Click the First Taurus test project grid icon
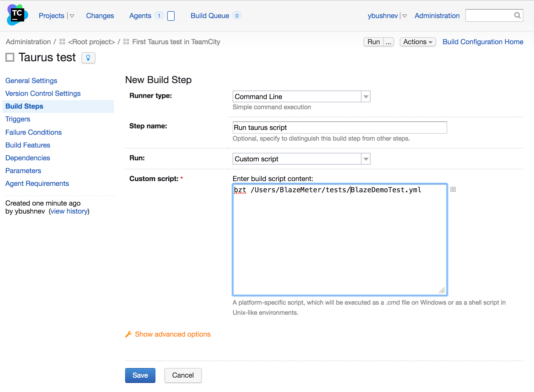The width and height of the screenshot is (534, 392). click(x=126, y=42)
